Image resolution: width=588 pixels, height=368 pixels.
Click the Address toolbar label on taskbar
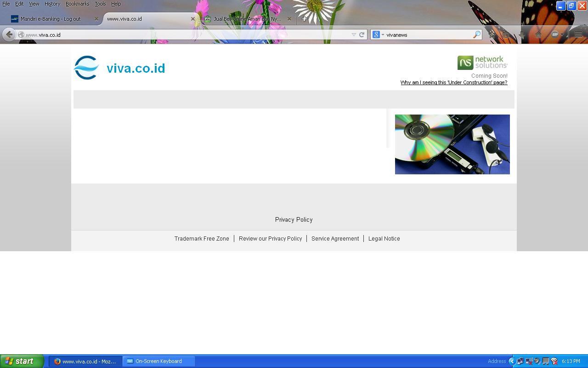click(497, 361)
